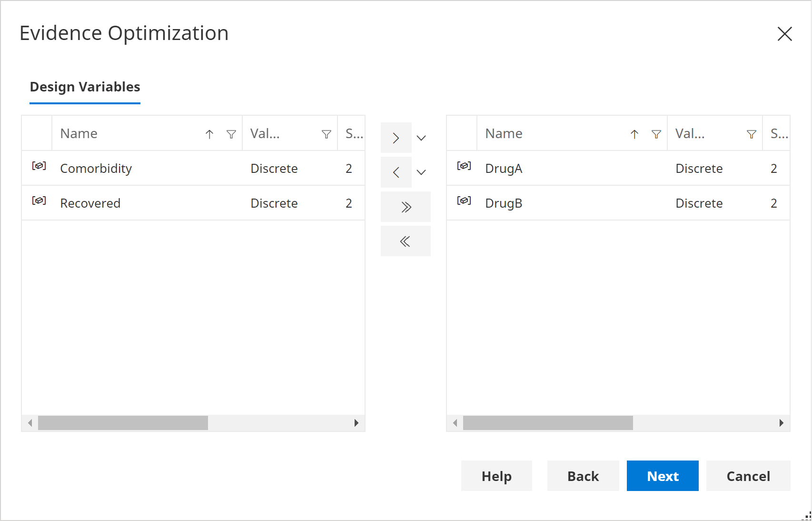
Task: Select the Recovered variable row
Action: coord(143,203)
